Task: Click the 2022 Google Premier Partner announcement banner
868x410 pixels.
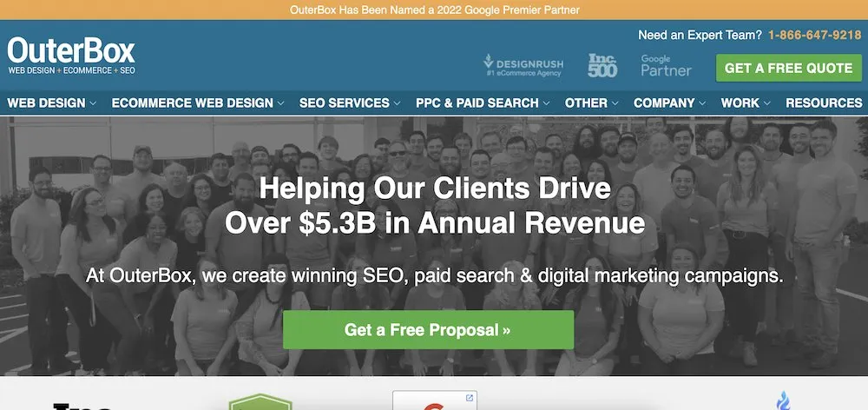Action: pos(434,10)
